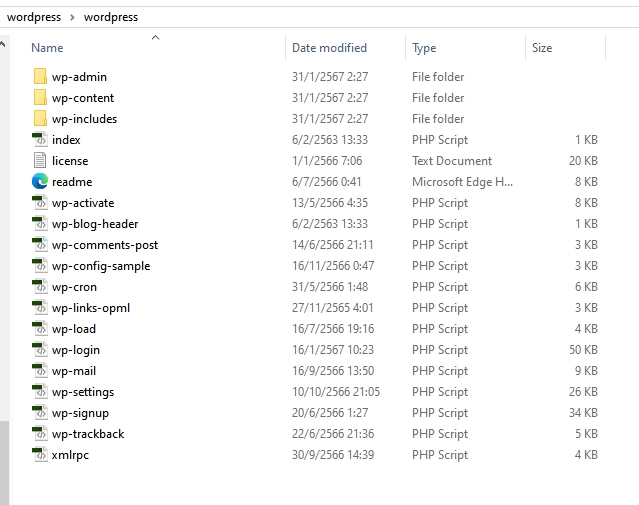Click the wp-login PHP file icon
Image resolution: width=639 pixels, height=505 pixels.
pos(40,350)
